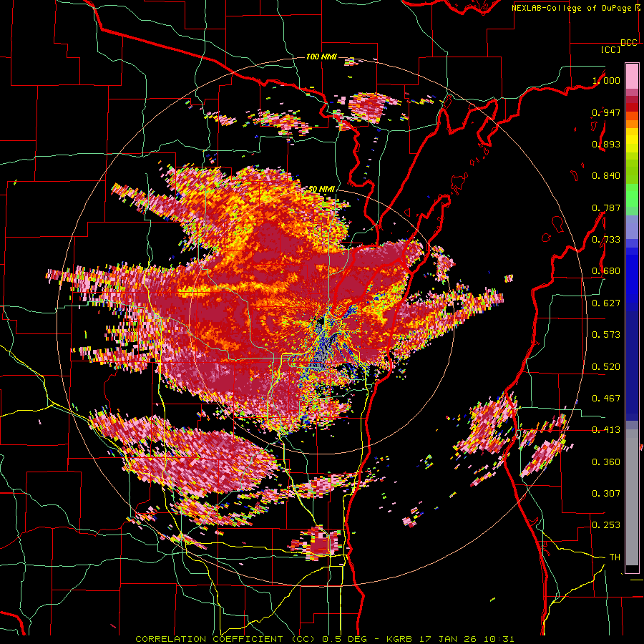This screenshot has width=644, height=644.
Task: Click the KGRB station identifier in caption
Action: click(x=399, y=639)
